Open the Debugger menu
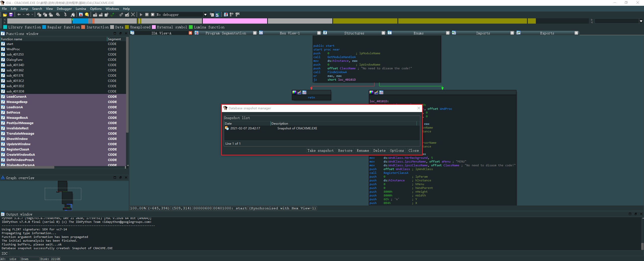Screen dimensions: 644x261 click(x=64, y=9)
